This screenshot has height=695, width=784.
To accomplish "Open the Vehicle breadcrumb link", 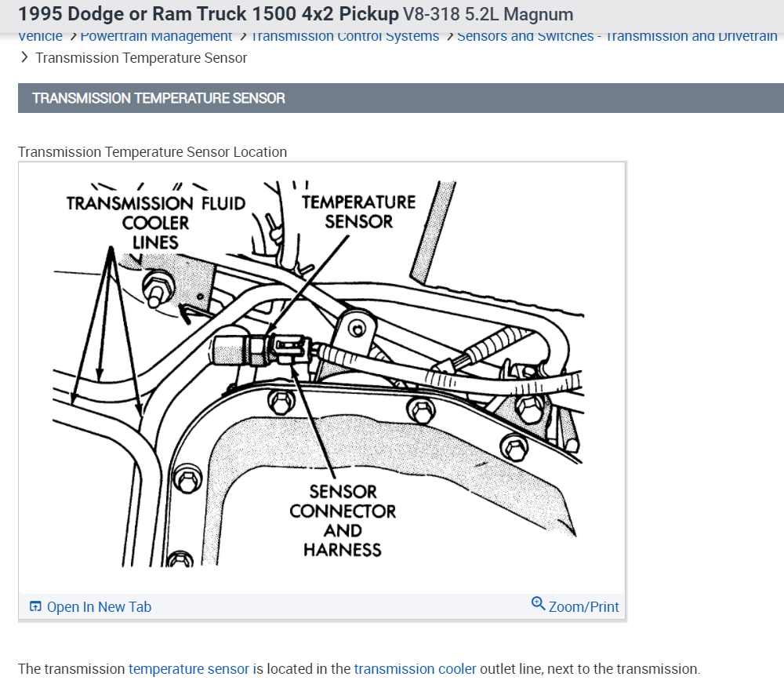I will tap(40, 37).
